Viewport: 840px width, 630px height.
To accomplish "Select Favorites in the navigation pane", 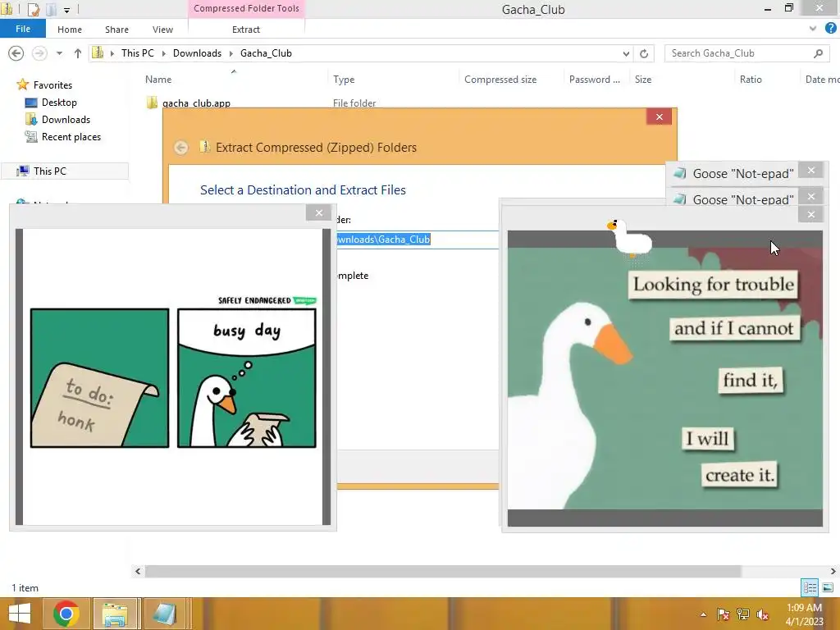I will click(x=52, y=84).
